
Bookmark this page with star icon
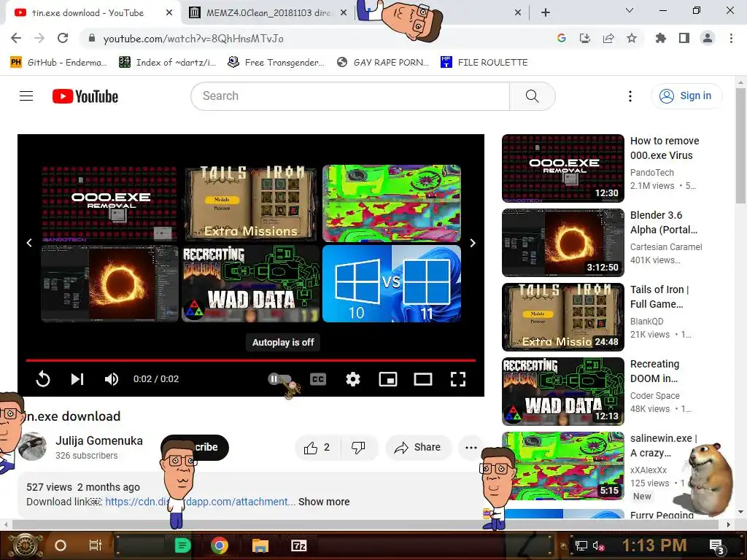[x=632, y=38]
